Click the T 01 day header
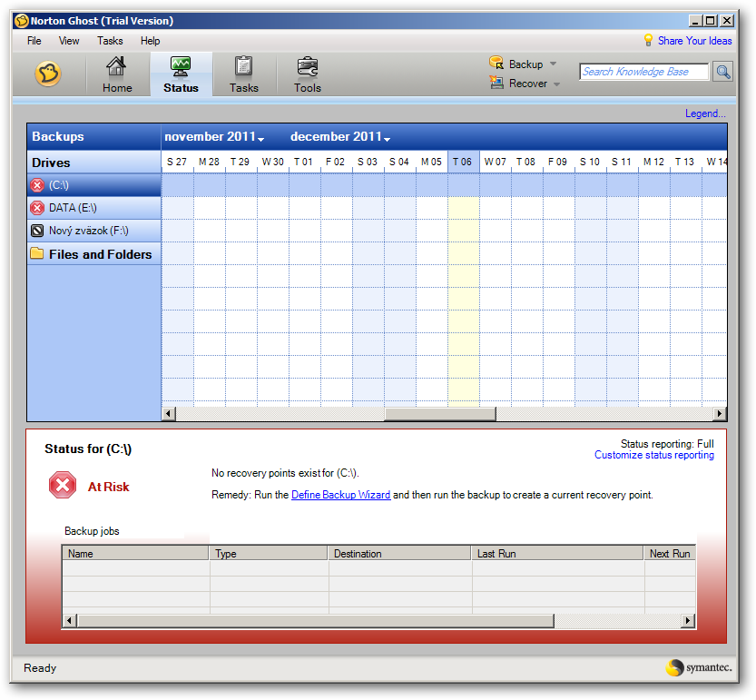 click(304, 163)
